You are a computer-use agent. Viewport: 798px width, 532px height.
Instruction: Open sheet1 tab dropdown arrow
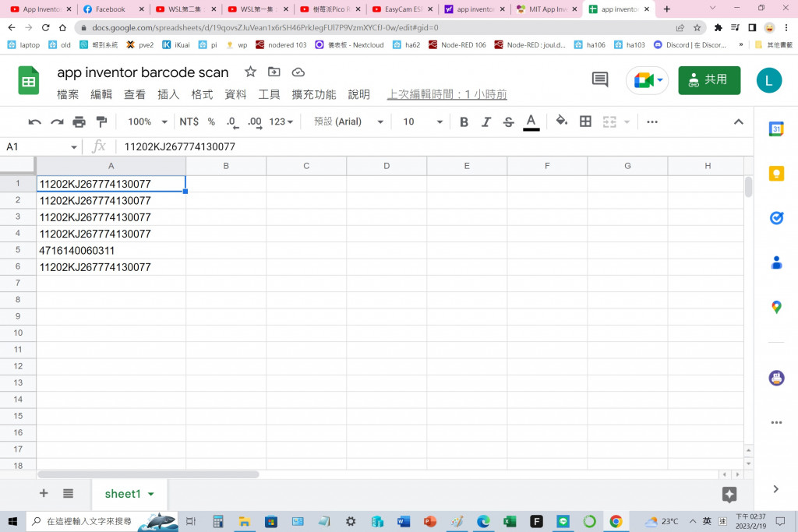pyautogui.click(x=151, y=495)
